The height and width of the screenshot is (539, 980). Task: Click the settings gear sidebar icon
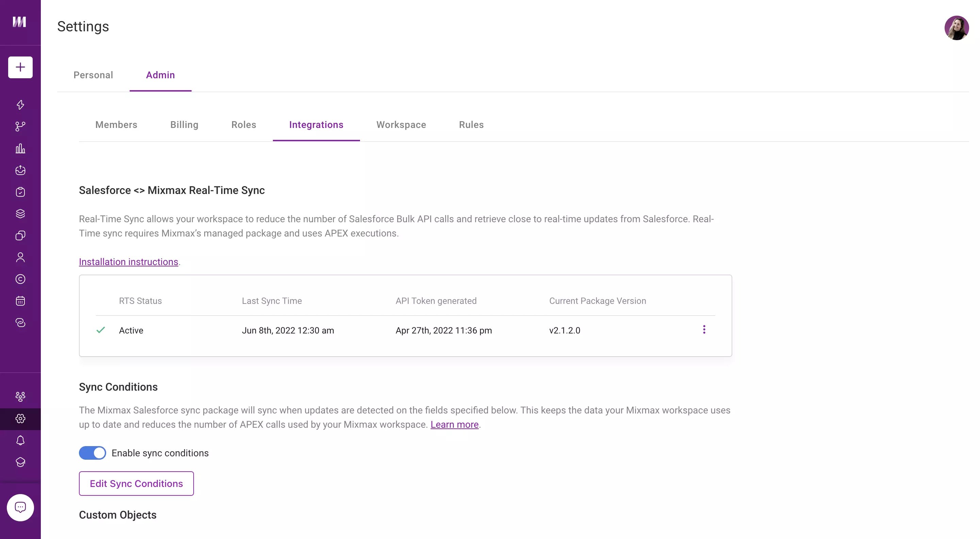20,419
